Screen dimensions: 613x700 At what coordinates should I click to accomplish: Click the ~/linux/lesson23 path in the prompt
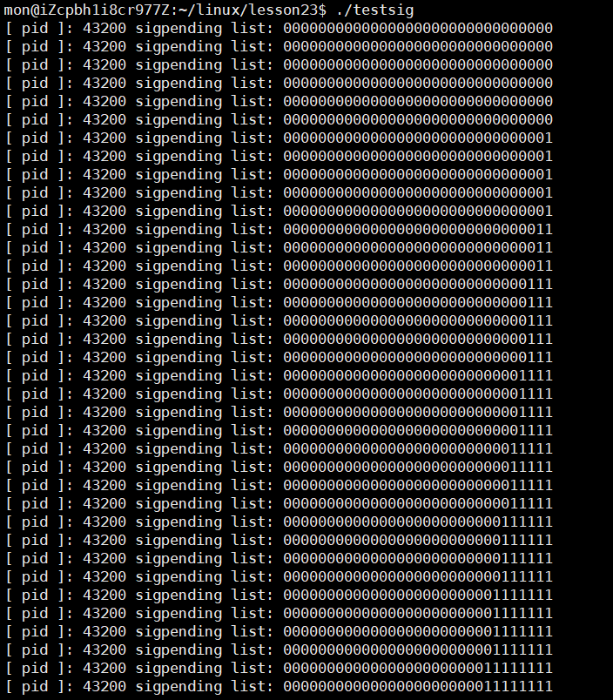point(248,10)
